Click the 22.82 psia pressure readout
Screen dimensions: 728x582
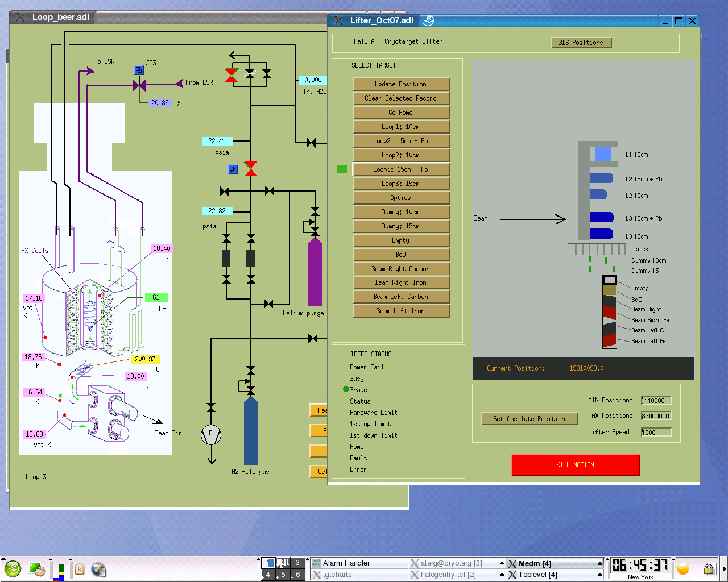click(217, 211)
